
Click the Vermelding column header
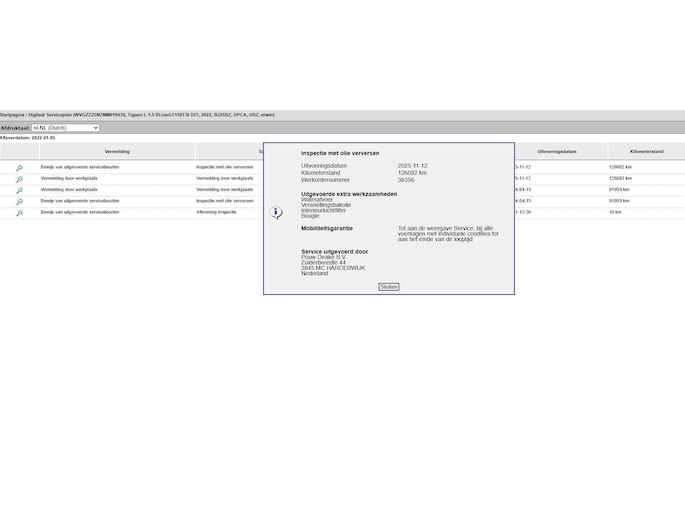(117, 151)
